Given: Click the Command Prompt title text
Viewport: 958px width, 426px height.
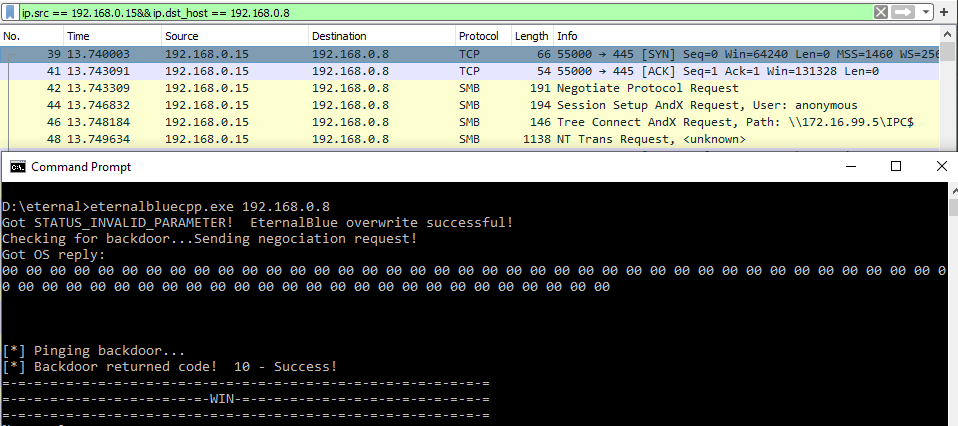Looking at the screenshot, I should coord(81,167).
